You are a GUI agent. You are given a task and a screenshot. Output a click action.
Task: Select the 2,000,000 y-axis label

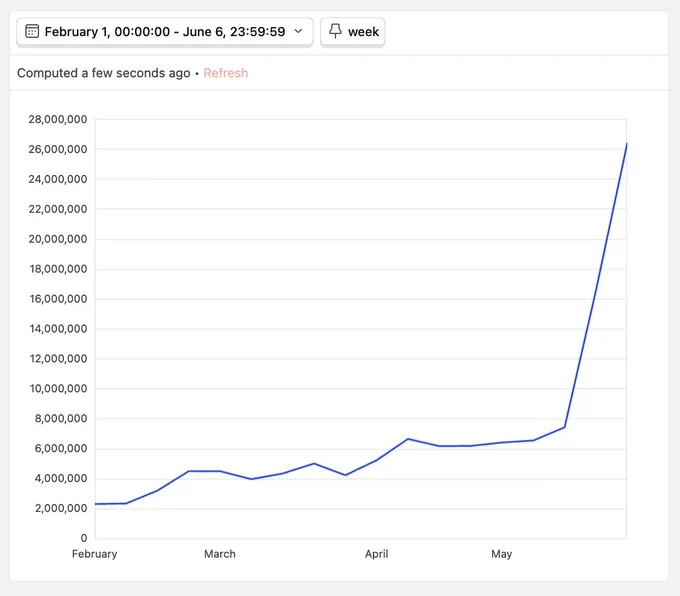(x=61, y=508)
